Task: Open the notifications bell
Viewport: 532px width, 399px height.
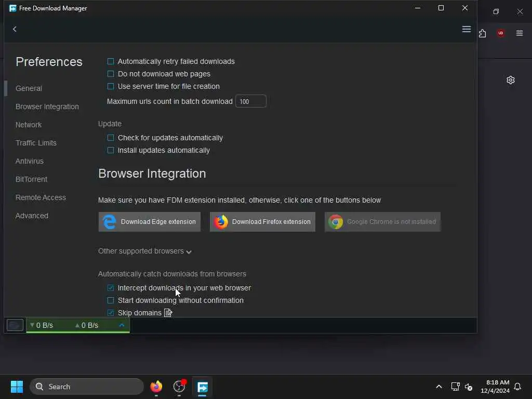Action: (x=517, y=387)
